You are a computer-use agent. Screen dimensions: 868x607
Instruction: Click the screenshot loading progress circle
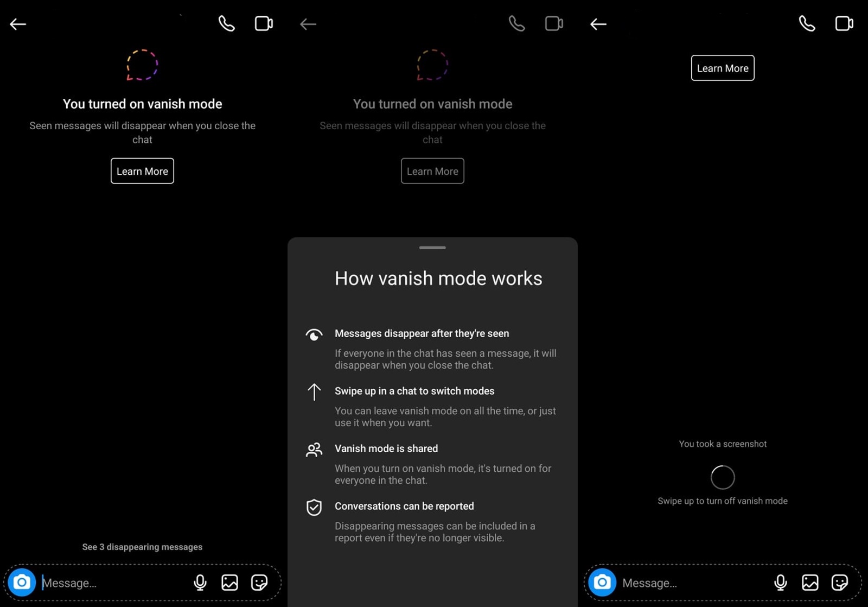point(722,477)
